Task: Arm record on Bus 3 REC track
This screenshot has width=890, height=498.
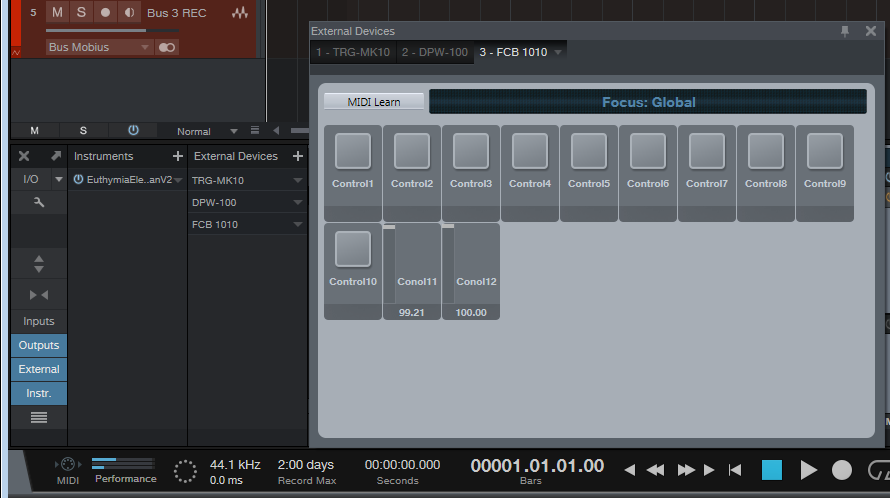Action: point(105,12)
